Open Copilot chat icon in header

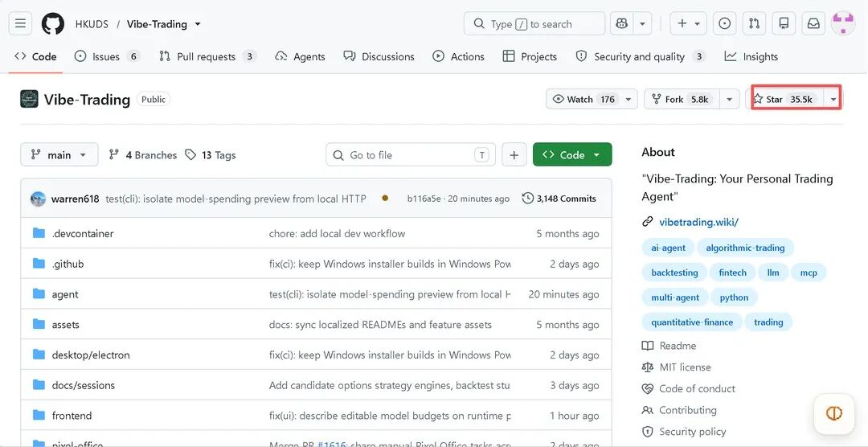coord(621,24)
